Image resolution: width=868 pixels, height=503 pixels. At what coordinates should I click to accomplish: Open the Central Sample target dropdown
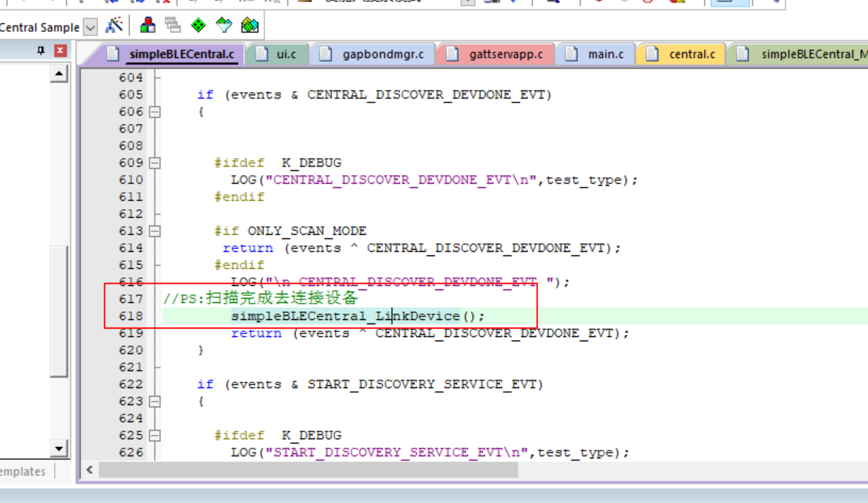pos(90,28)
